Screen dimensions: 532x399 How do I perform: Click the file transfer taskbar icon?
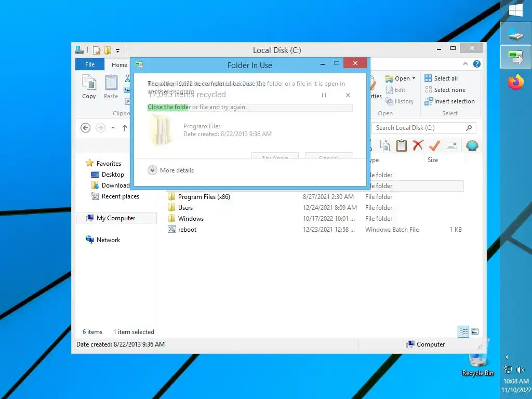pos(516,57)
